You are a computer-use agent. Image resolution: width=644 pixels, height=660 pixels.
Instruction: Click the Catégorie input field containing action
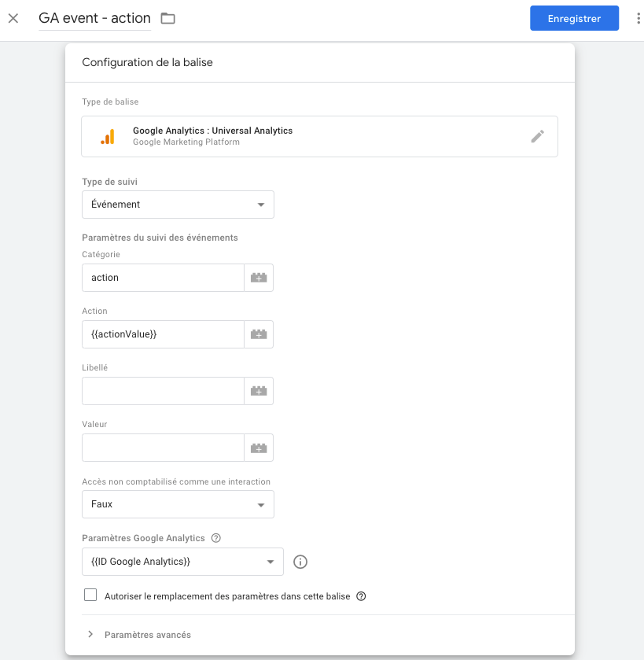click(163, 278)
